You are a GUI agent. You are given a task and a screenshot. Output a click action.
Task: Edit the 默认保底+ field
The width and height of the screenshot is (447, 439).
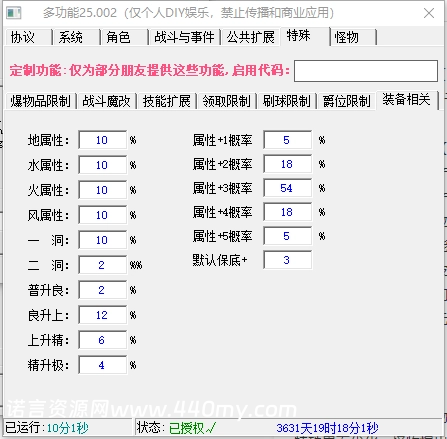pos(287,260)
